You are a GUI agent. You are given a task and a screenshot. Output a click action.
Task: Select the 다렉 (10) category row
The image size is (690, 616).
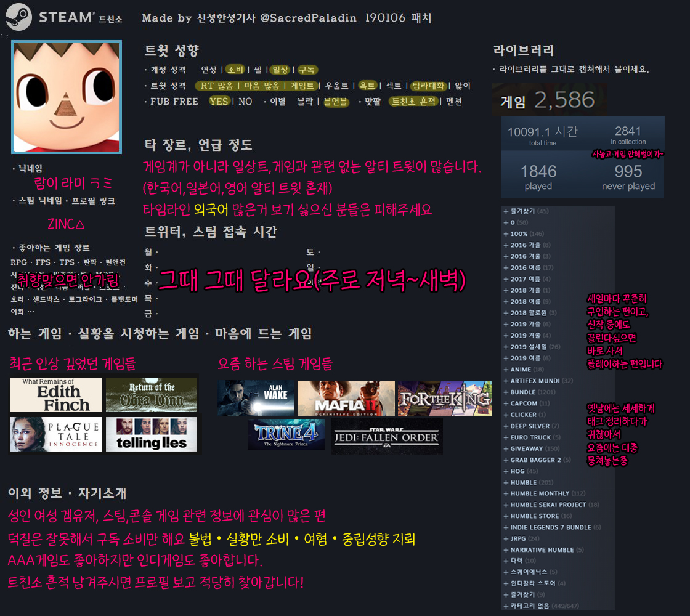click(520, 561)
